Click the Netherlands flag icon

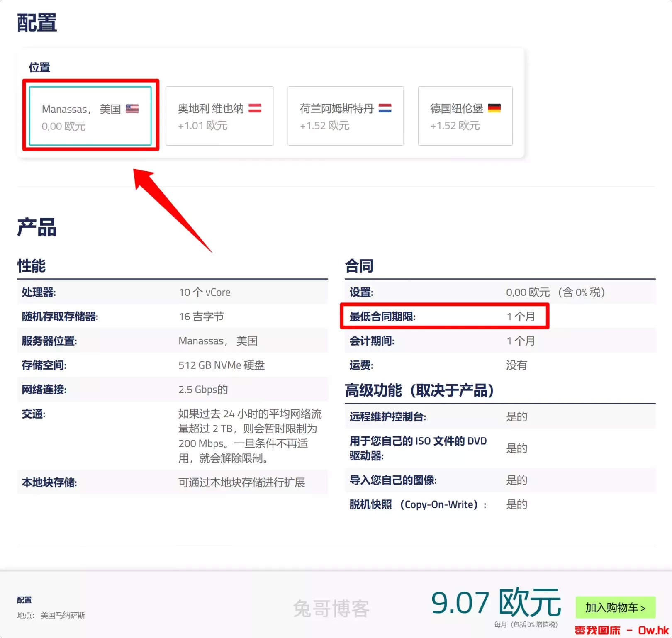385,108
